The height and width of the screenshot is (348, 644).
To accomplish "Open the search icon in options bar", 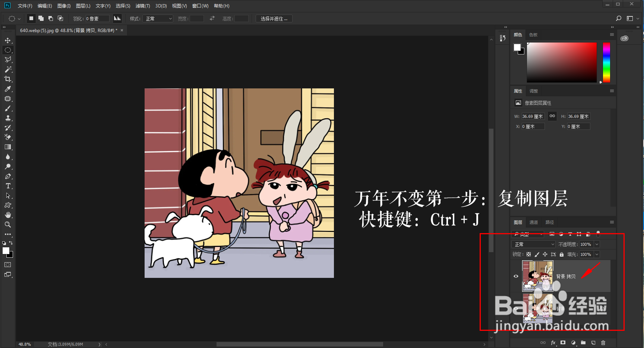I will point(619,18).
